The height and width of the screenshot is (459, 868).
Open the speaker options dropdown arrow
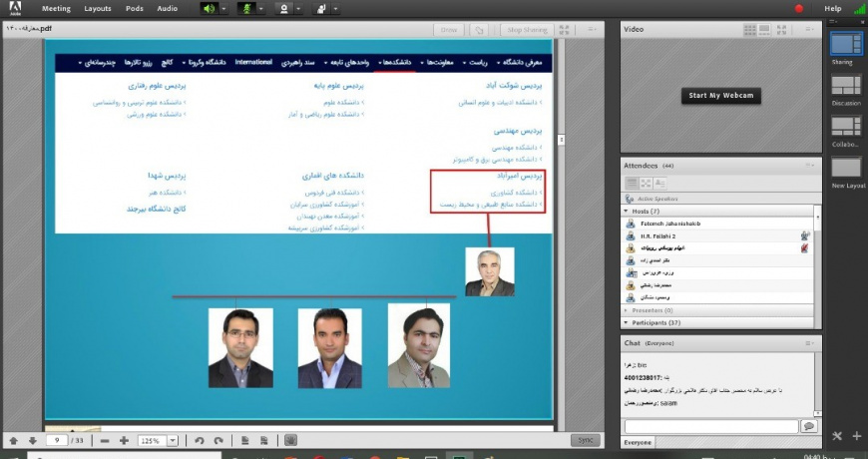coord(223,9)
